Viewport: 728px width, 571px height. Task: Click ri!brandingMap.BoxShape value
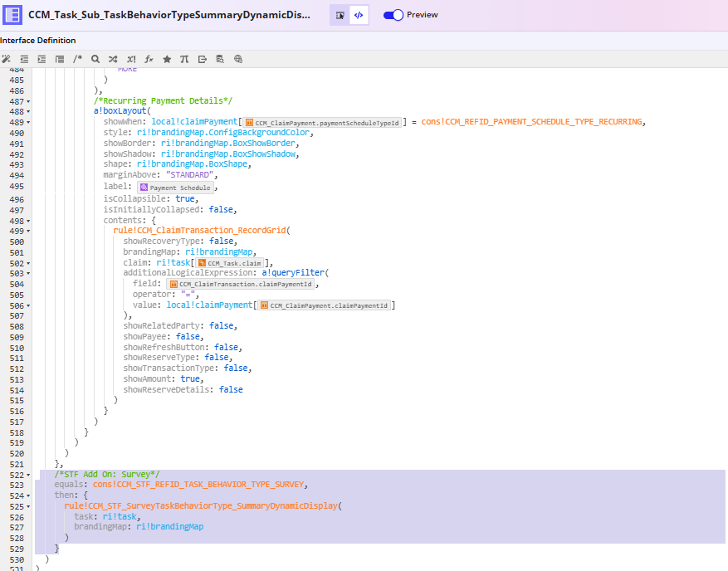pos(192,163)
